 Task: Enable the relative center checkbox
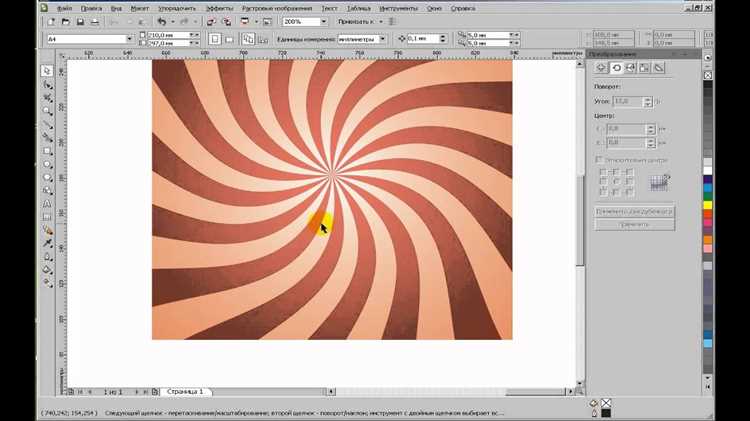(x=598, y=159)
